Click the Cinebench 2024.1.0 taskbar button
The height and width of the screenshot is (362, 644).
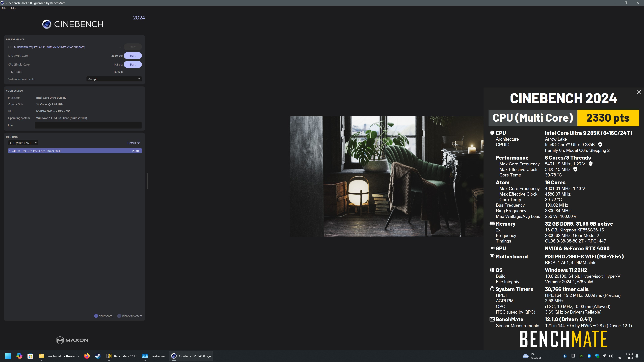tap(191, 356)
